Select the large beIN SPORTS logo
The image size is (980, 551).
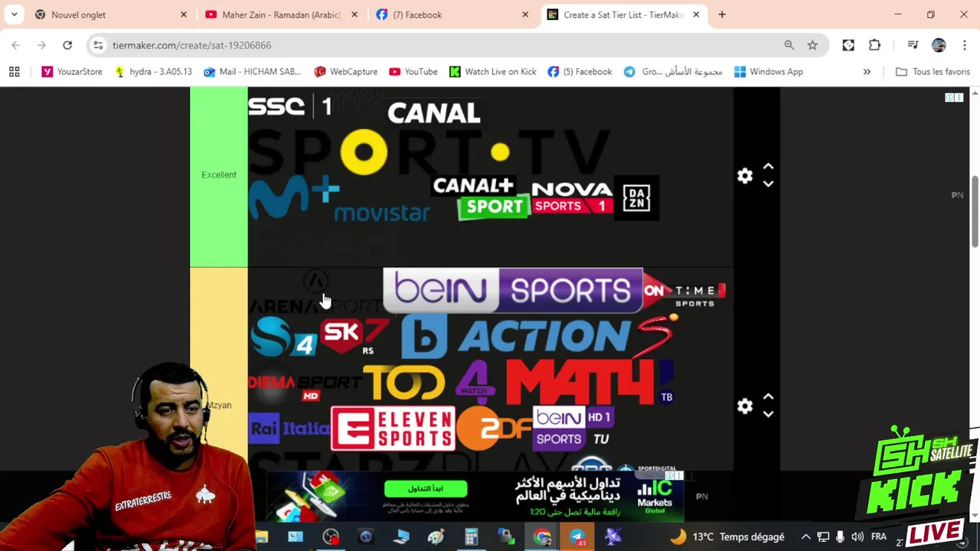tap(513, 290)
